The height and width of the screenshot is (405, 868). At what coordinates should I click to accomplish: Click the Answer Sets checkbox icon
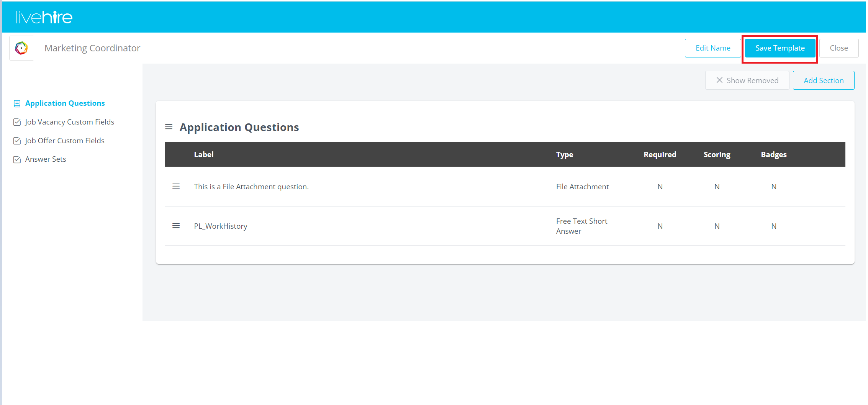[x=17, y=159]
